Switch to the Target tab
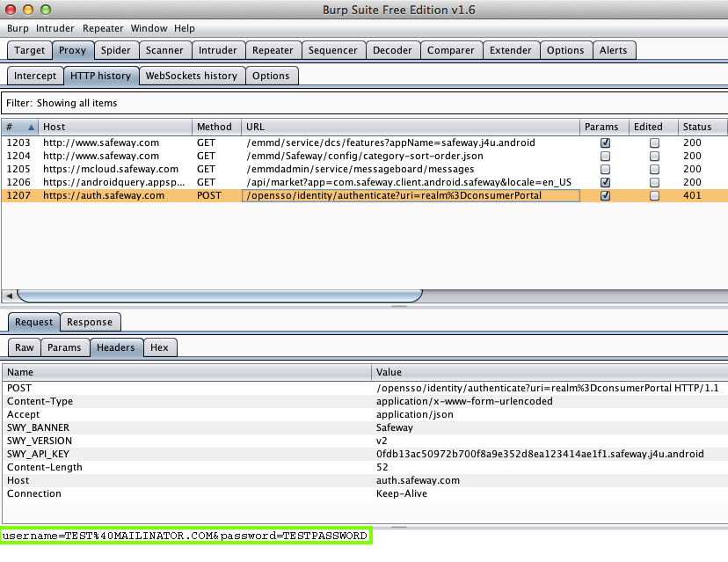 pos(29,50)
